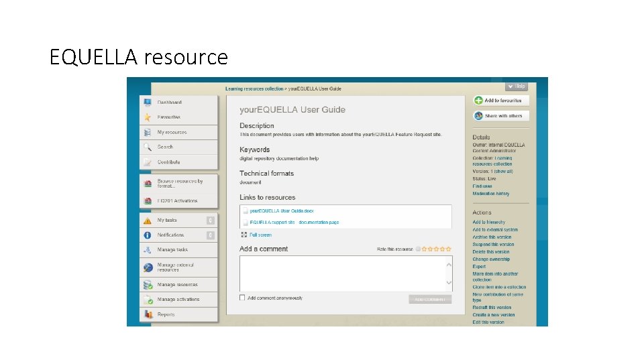
Task: Click the Add comment button
Action: click(430, 299)
